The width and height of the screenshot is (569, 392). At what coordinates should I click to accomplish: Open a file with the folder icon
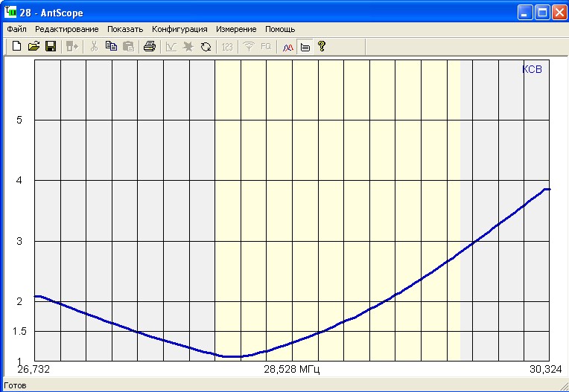34,46
